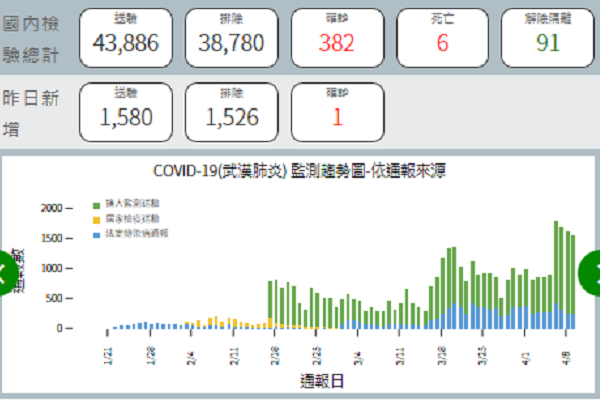Screen dimensions: 600x400
Task: Select the 解除隔離 91 card
Action: click(547, 38)
